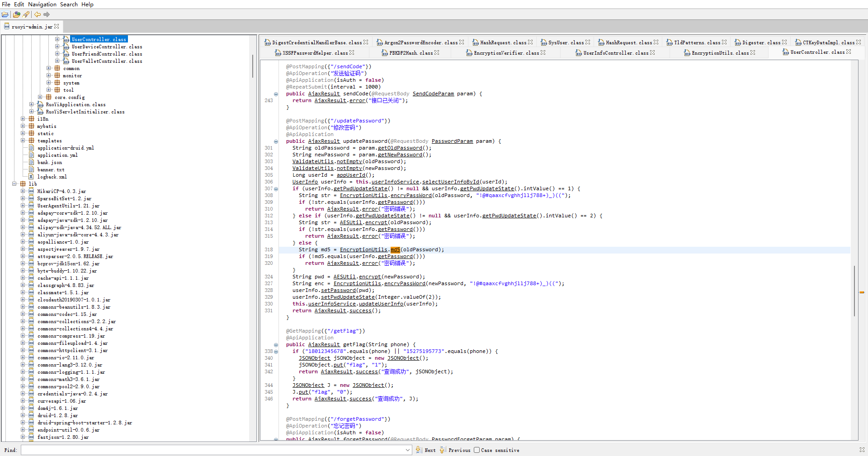
Task: Close the ruoyi-admin.jar tab
Action: tap(57, 26)
